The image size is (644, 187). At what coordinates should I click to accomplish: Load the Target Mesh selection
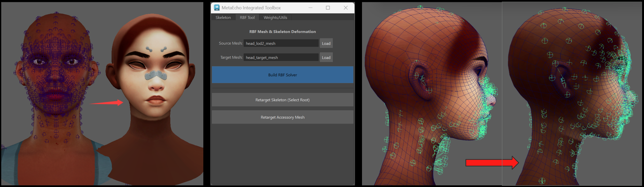pyautogui.click(x=326, y=57)
